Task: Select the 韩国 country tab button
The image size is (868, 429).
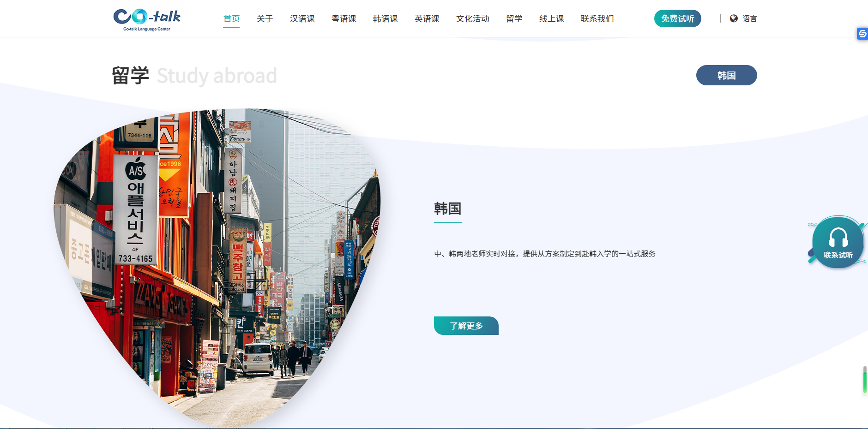Action: 726,75
